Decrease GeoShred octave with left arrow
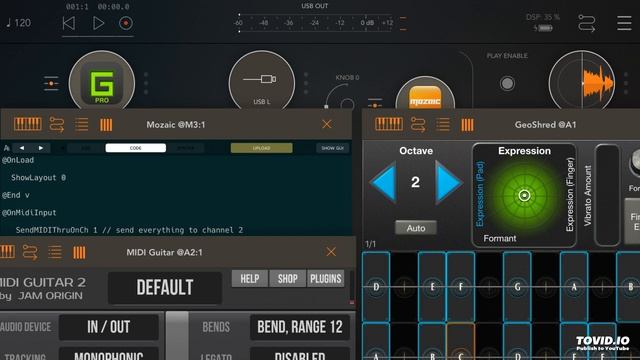 coord(384,182)
